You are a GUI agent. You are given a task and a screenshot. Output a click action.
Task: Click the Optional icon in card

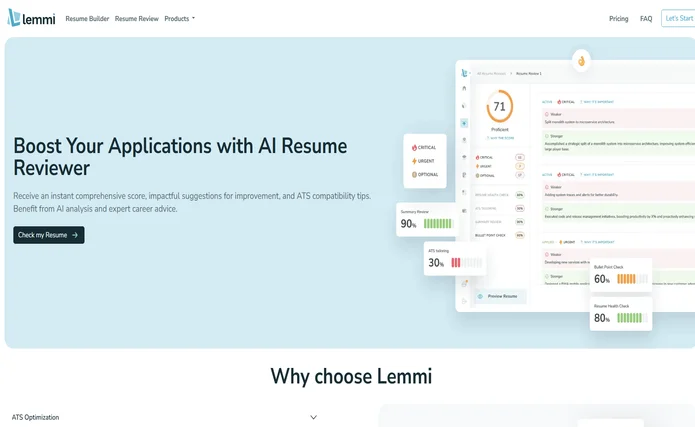(414, 175)
